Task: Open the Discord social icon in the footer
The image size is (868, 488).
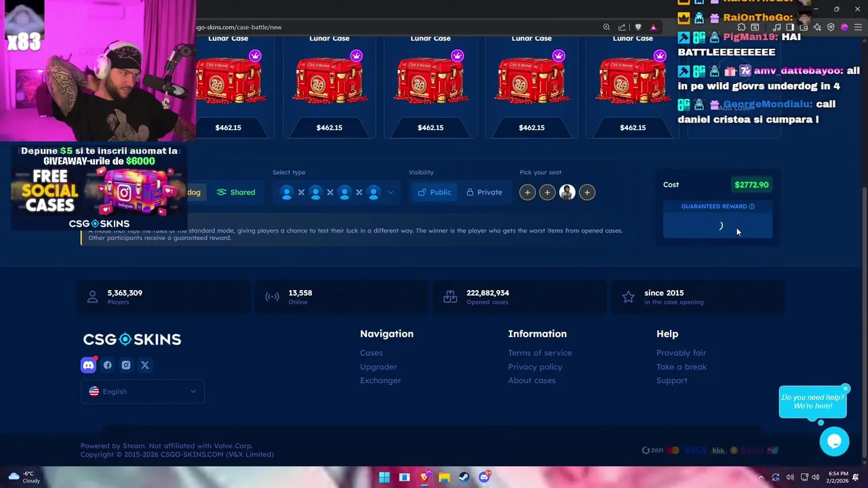Action: [88, 365]
